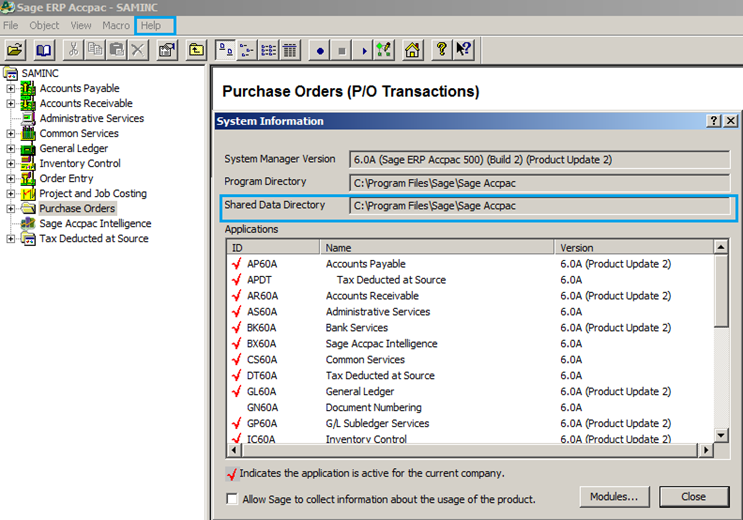Click the What's This pointer help icon
This screenshot has height=520, width=743.
[463, 49]
